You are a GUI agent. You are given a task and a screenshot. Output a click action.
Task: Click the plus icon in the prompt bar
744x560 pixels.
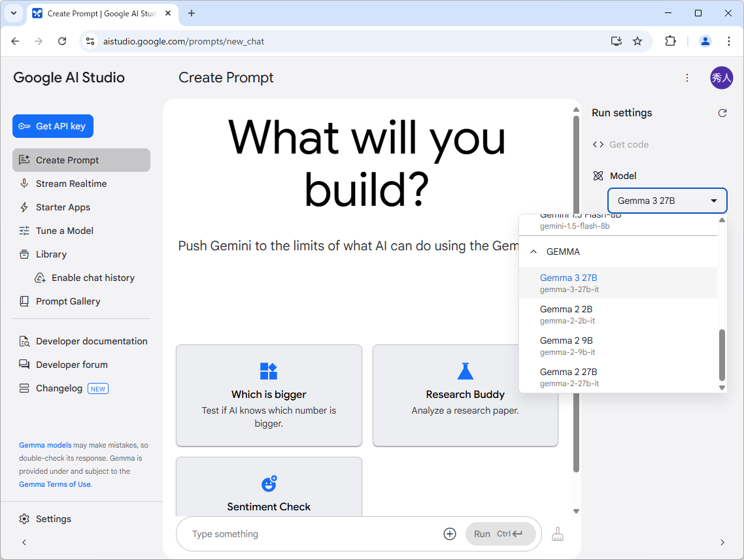450,534
